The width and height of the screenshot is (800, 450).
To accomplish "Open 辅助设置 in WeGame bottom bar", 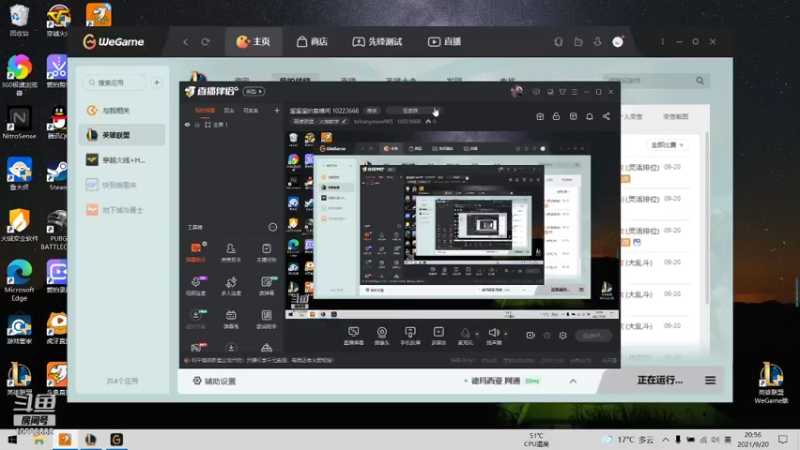I will (214, 381).
